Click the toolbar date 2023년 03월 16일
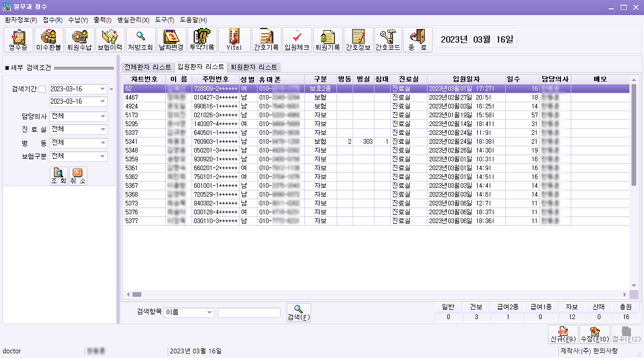The width and height of the screenshot is (644, 358). (477, 39)
